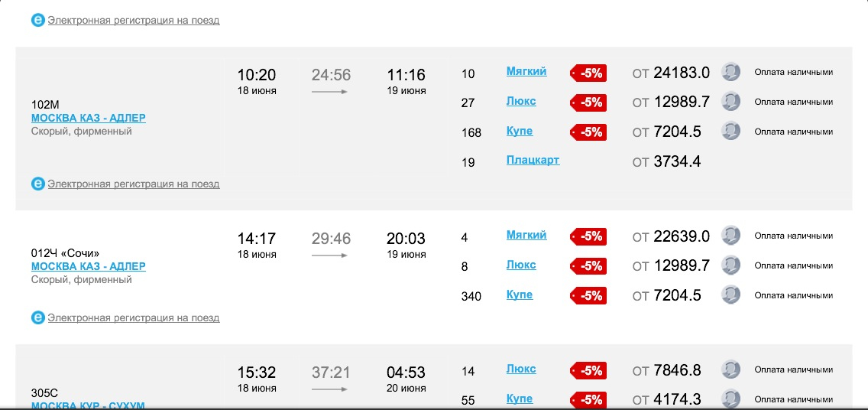Click cash payment icon for train 102М Люкс
This screenshot has height=410, width=868.
click(x=731, y=101)
